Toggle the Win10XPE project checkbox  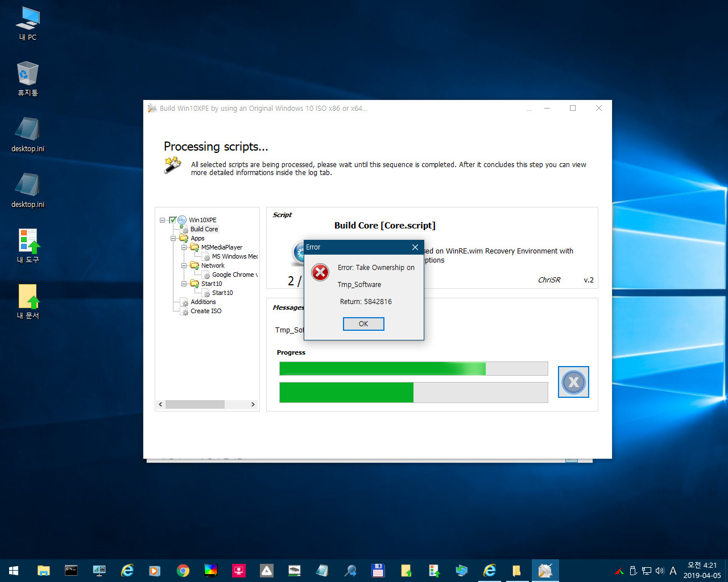[173, 220]
